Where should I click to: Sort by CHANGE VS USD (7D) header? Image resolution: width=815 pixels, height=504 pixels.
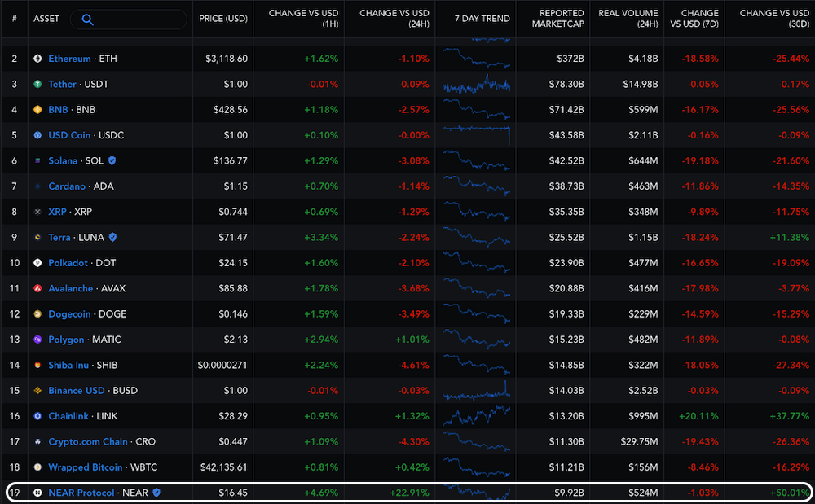click(x=694, y=19)
